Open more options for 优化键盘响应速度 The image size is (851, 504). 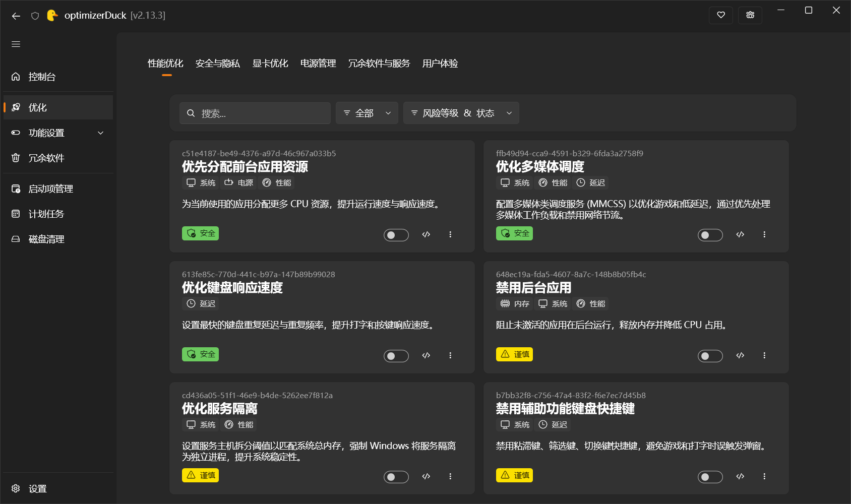[x=450, y=355]
